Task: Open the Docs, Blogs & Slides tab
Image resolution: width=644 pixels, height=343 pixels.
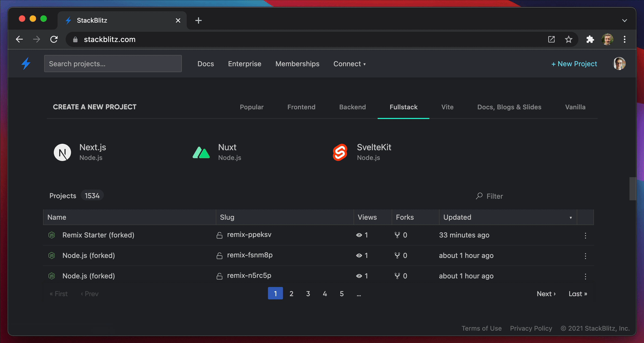Action: (x=509, y=107)
